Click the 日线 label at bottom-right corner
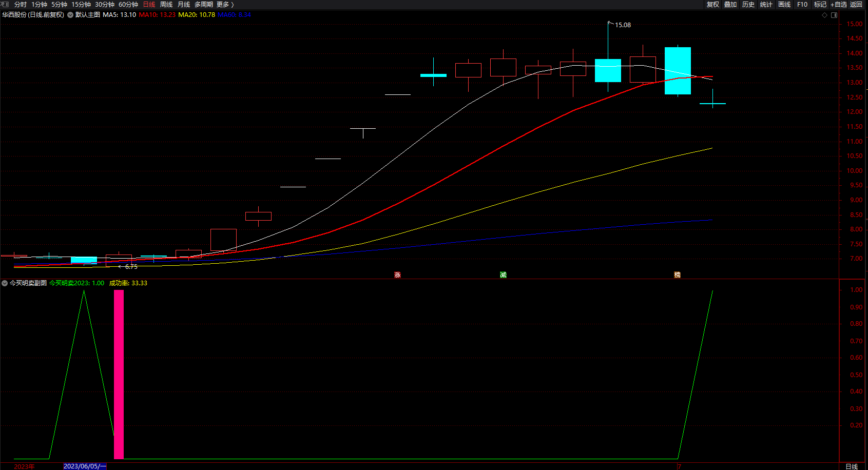The image size is (868, 470). coord(852,466)
